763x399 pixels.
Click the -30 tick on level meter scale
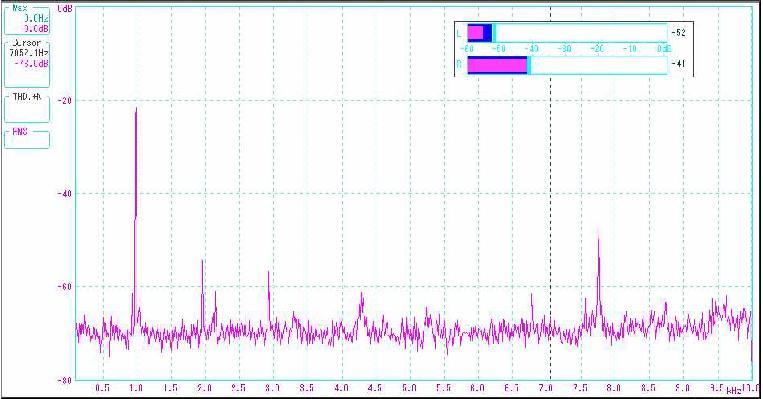pos(564,49)
